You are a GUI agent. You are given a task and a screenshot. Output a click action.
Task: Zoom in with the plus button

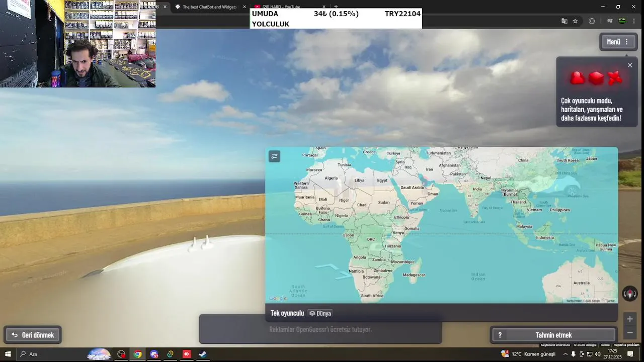(630, 319)
